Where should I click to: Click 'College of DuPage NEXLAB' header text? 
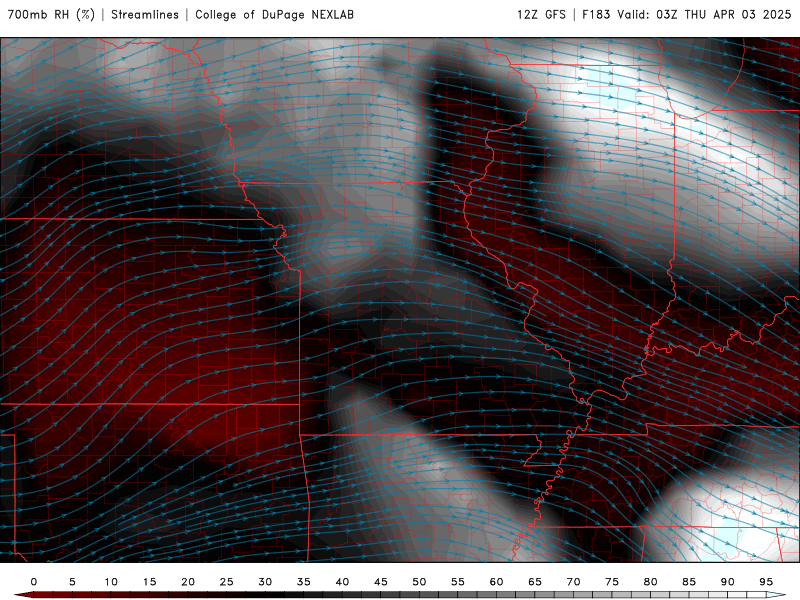tap(274, 15)
